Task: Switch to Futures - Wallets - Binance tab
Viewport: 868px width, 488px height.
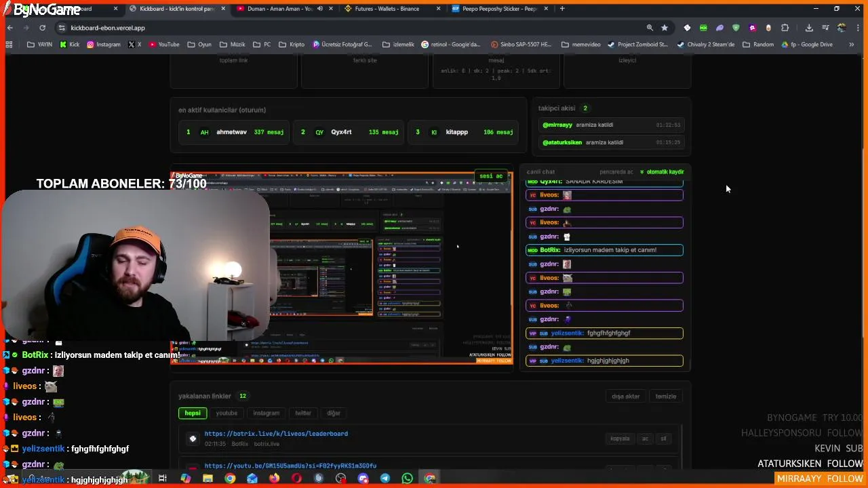Action: point(387,9)
